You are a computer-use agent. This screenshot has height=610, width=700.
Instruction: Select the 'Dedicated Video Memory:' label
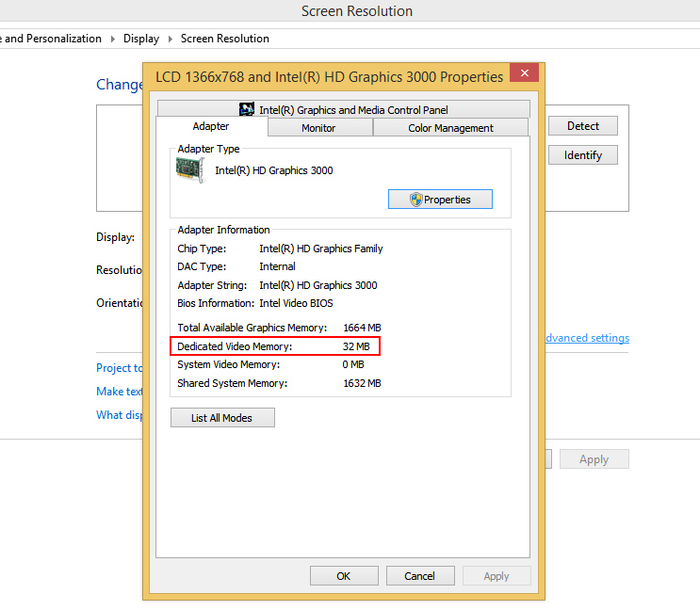point(235,346)
